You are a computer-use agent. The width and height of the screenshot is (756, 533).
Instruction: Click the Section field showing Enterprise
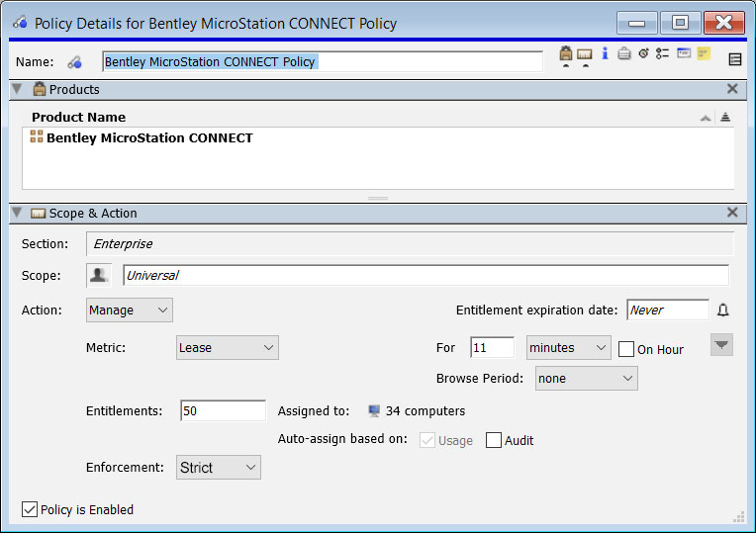tap(410, 244)
